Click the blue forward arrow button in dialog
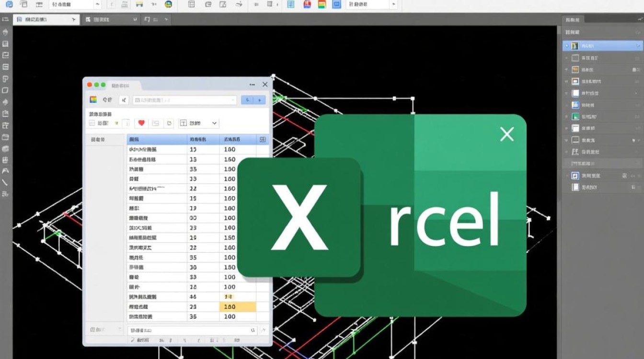This screenshot has height=359, width=644. pyautogui.click(x=259, y=100)
